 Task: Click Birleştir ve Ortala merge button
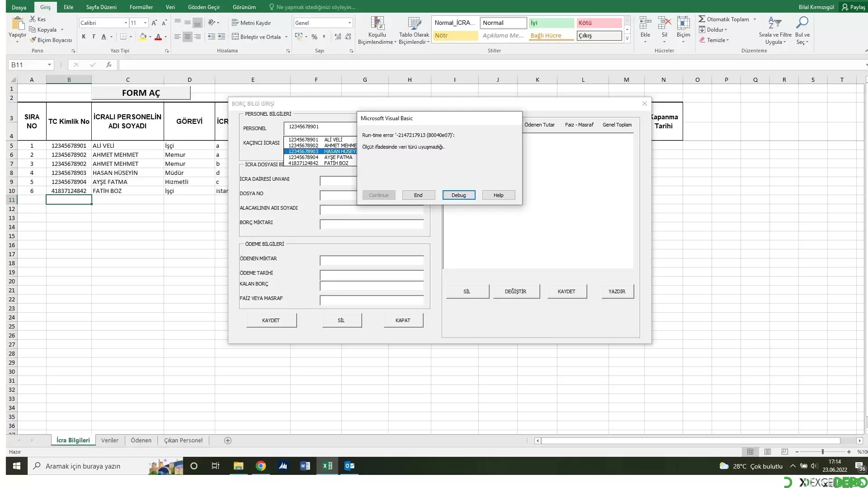[256, 37]
